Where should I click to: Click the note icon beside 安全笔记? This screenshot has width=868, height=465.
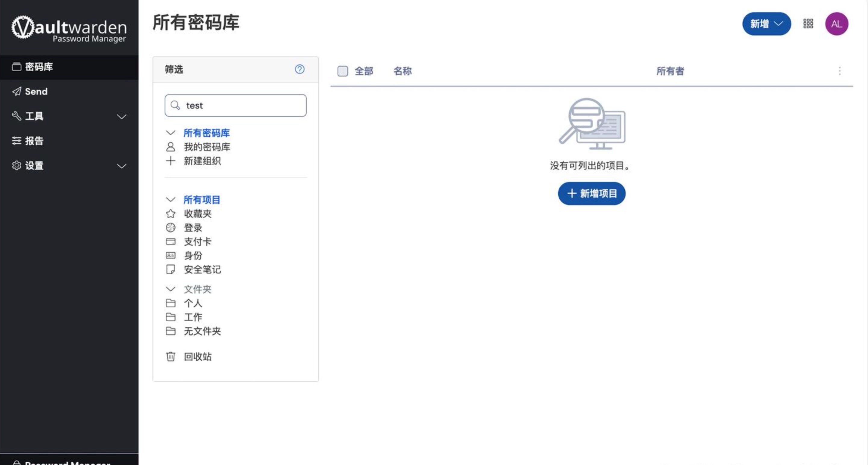point(170,269)
